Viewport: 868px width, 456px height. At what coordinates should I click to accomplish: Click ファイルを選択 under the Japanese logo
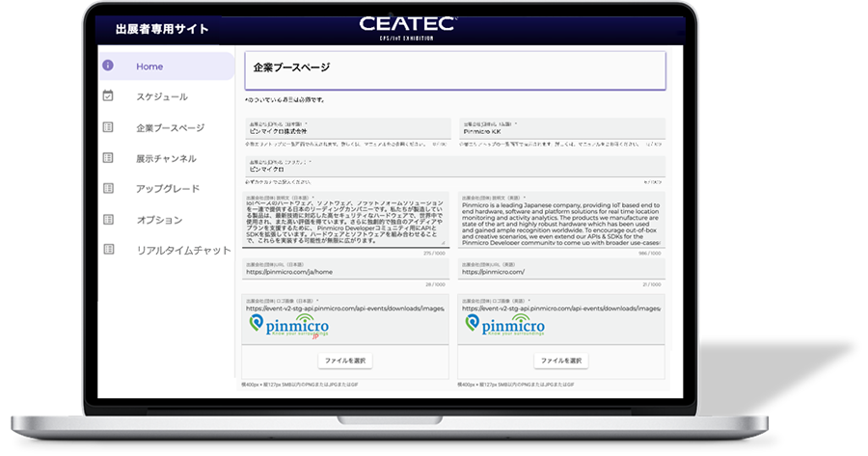pyautogui.click(x=345, y=361)
